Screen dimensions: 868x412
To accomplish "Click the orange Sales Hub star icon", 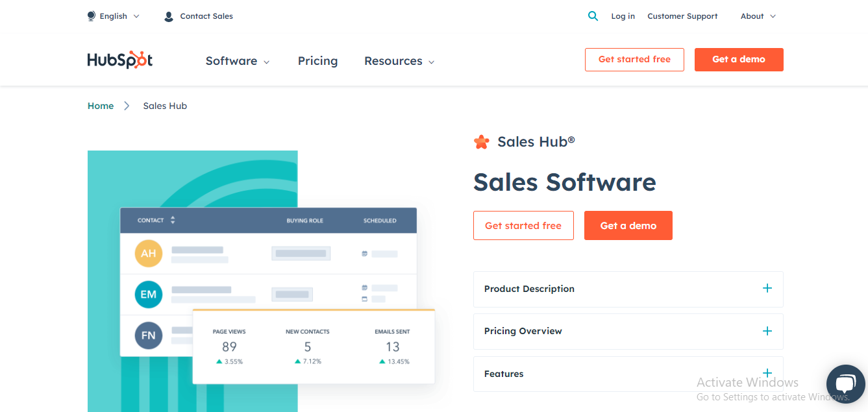I will [x=481, y=141].
